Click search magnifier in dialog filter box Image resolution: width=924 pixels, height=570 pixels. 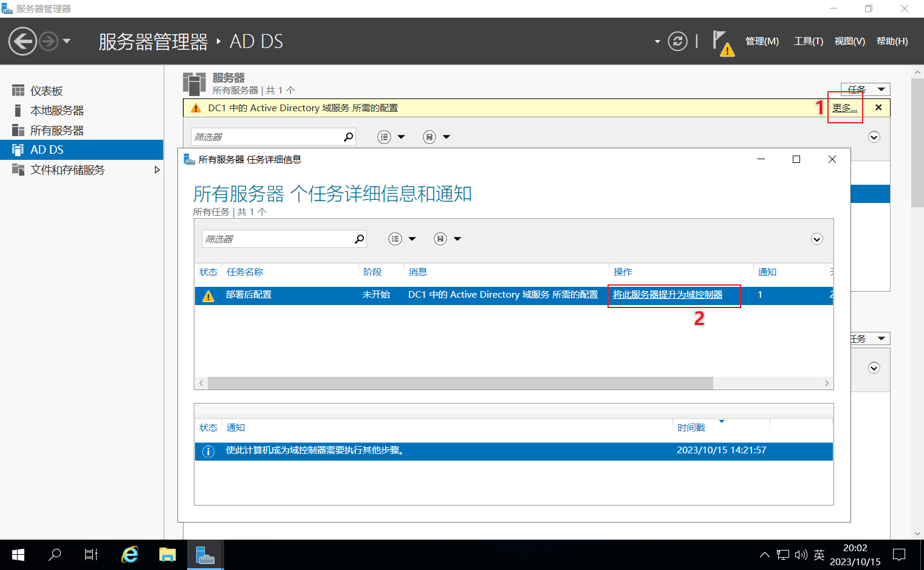coord(360,239)
